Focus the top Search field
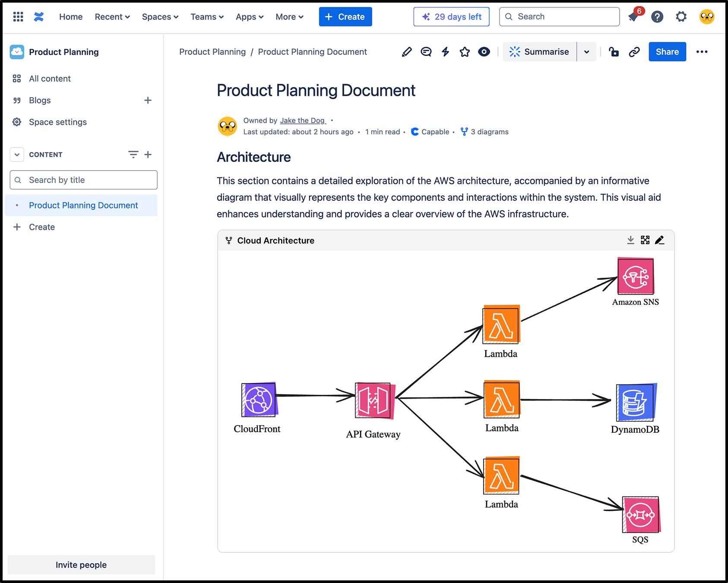This screenshot has height=583, width=728. [559, 17]
